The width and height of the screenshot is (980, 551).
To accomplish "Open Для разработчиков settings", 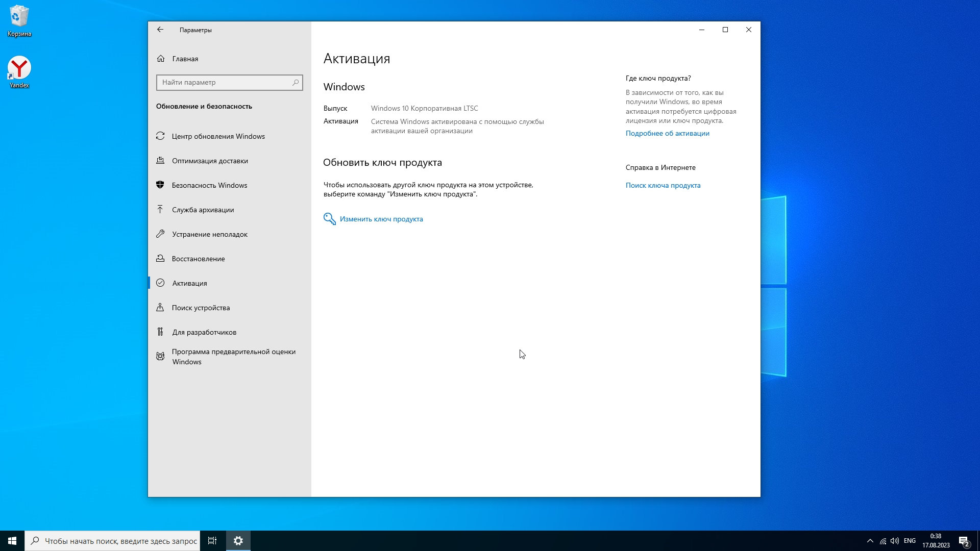I will pos(204,332).
